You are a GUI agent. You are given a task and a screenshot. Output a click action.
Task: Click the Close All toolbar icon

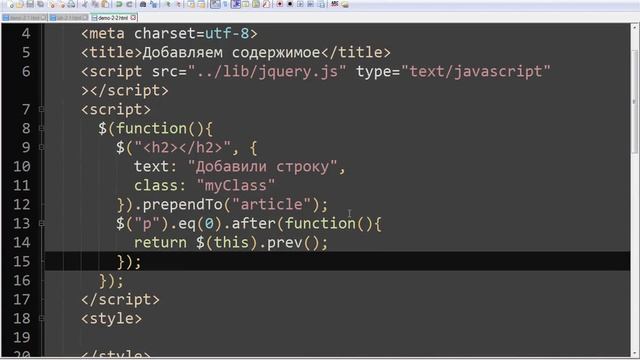coord(62,4)
